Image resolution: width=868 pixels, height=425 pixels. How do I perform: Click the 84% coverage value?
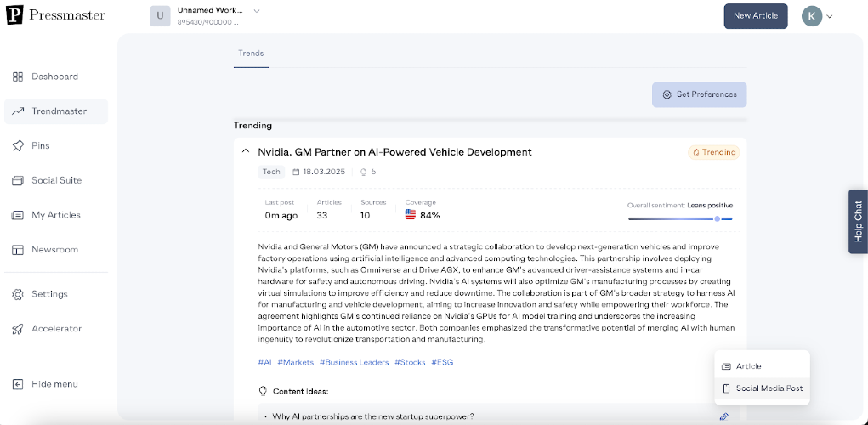[430, 215]
